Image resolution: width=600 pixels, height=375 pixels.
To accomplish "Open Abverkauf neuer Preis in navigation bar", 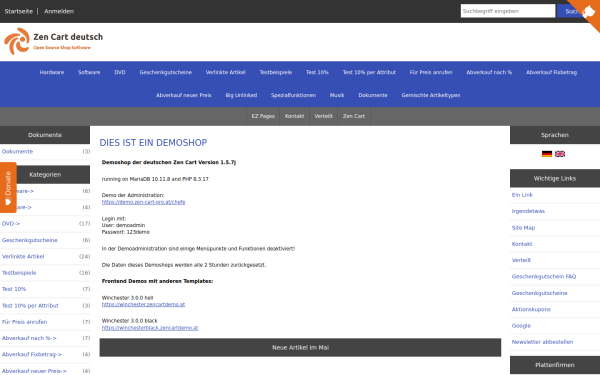I will (184, 95).
